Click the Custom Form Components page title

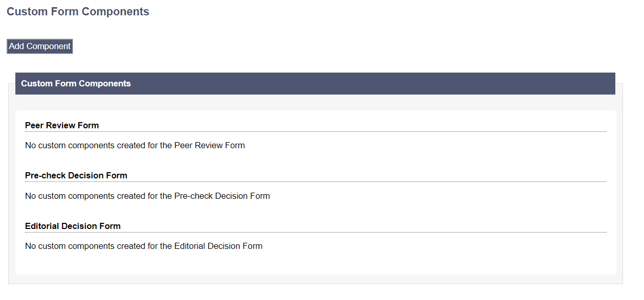(78, 12)
